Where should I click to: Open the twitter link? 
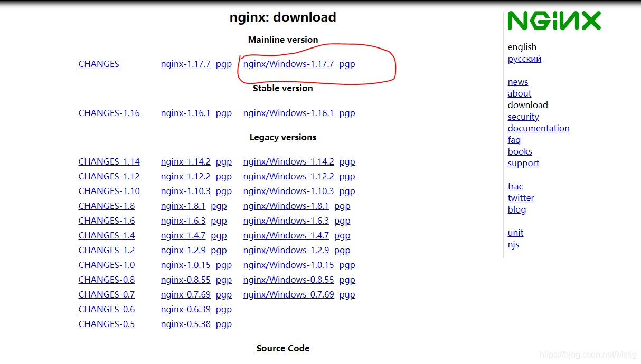[521, 198]
